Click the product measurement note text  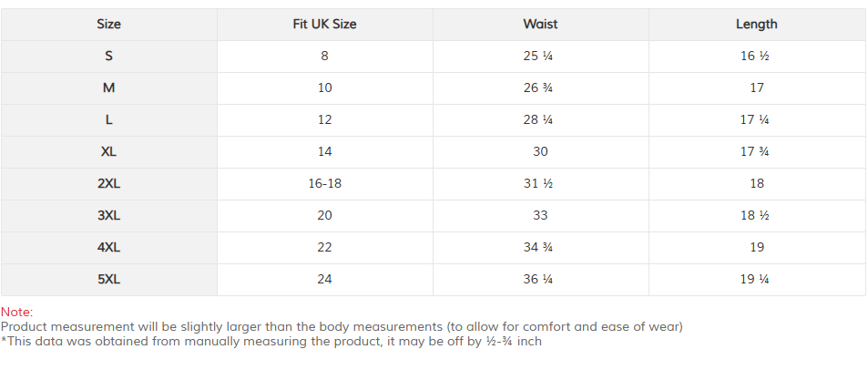[x=342, y=327]
